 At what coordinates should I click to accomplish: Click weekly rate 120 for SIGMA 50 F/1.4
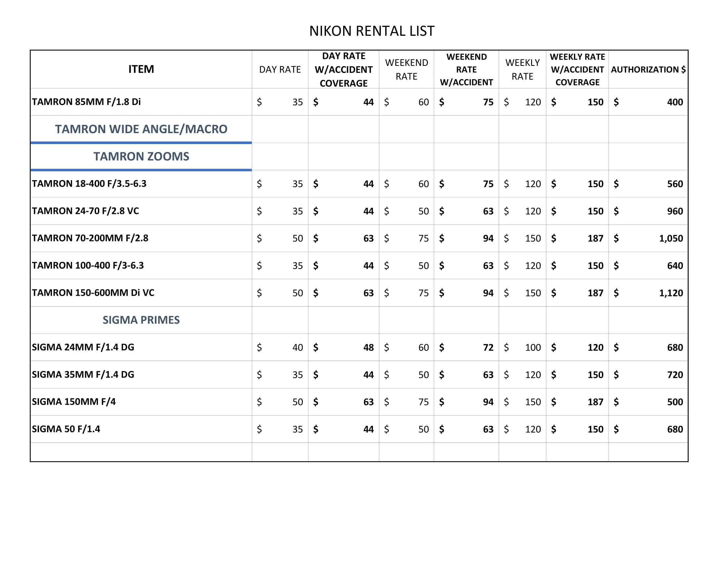[x=533, y=429]
